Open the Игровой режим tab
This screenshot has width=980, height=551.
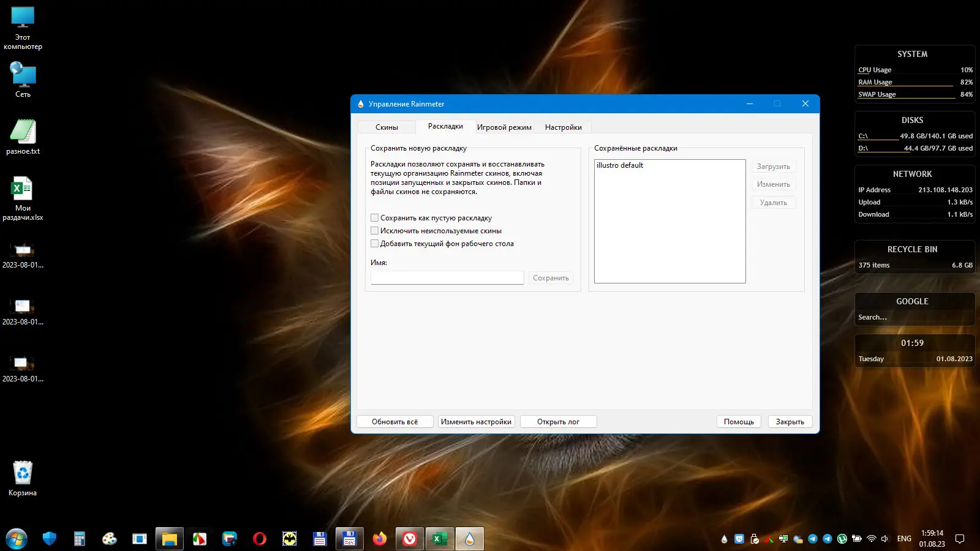pos(504,127)
